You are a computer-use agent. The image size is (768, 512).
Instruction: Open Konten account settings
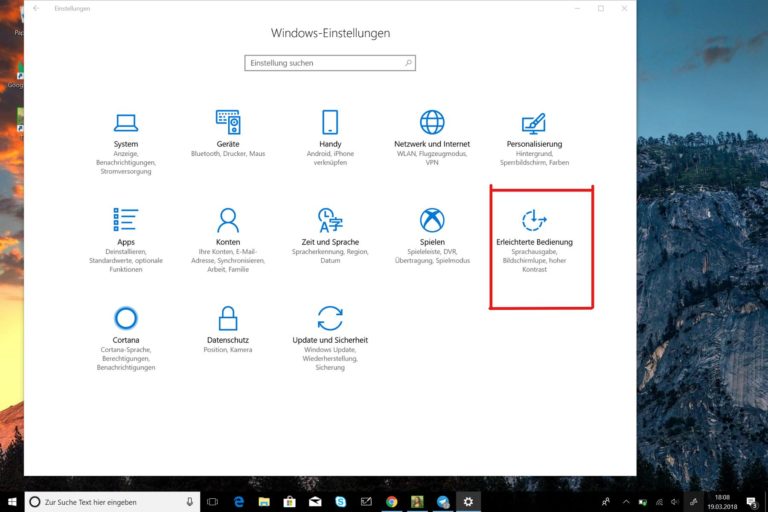click(228, 240)
